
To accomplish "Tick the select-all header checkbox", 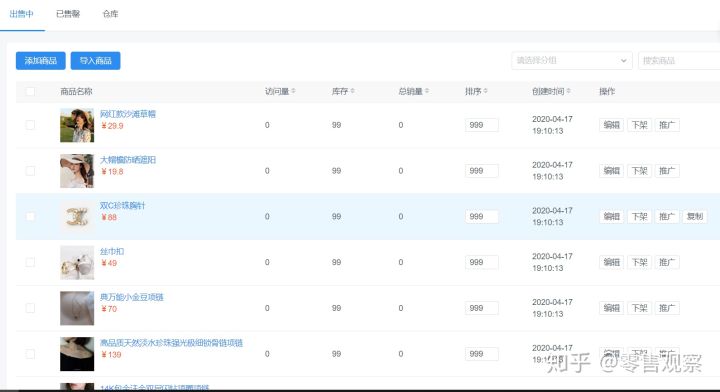I will (30, 91).
